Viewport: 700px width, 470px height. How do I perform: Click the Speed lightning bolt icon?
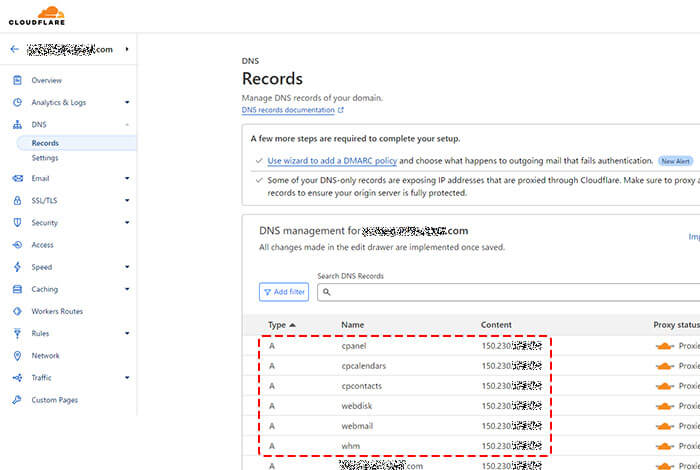point(17,267)
